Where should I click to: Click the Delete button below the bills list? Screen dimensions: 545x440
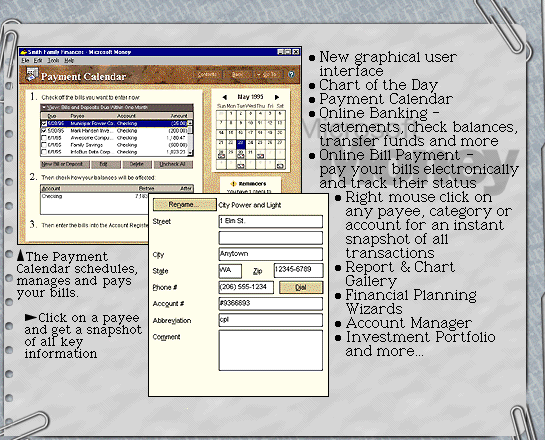137,164
